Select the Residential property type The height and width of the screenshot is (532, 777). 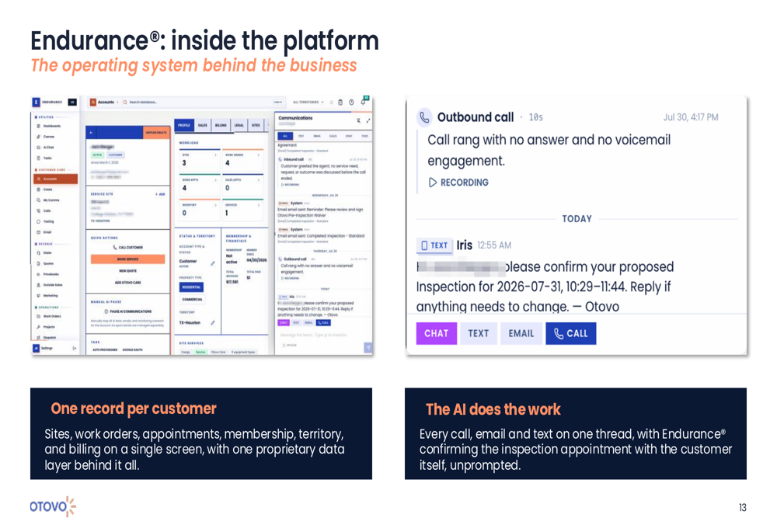(x=191, y=287)
